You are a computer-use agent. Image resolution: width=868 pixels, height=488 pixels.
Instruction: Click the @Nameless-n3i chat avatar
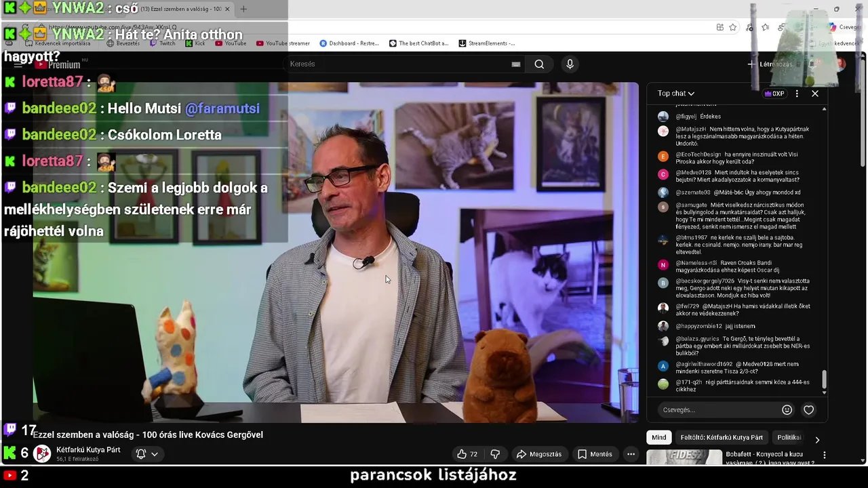[x=663, y=264]
